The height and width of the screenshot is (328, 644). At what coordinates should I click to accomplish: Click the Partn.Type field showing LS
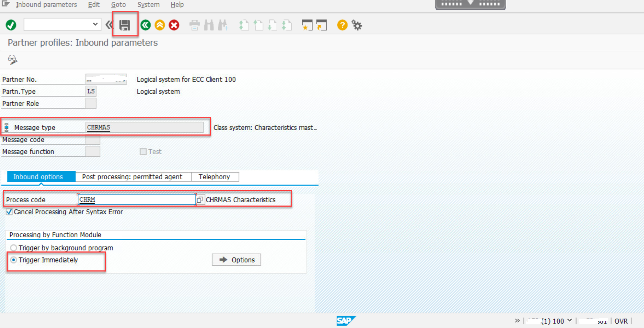click(91, 91)
